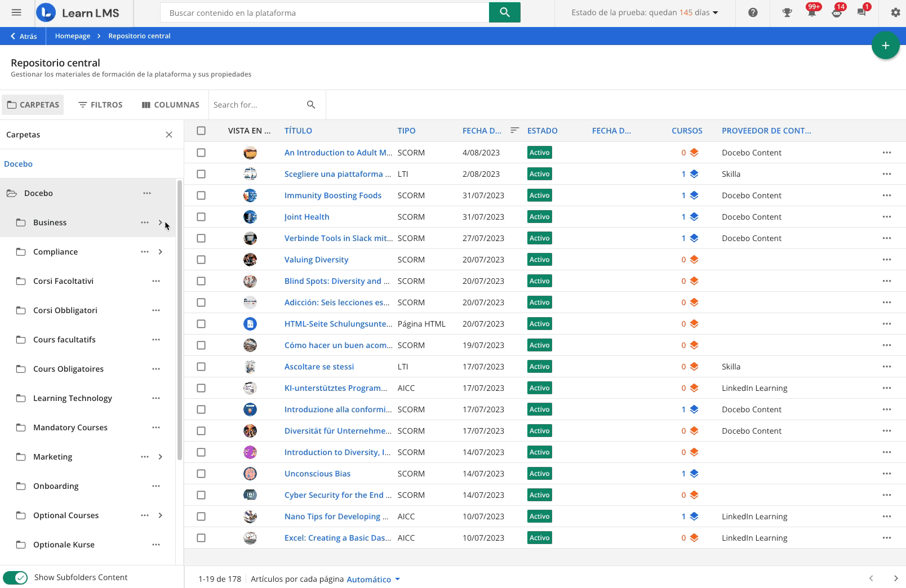The height and width of the screenshot is (588, 906).
Task: Open row menu for Joint Health
Action: 887,217
